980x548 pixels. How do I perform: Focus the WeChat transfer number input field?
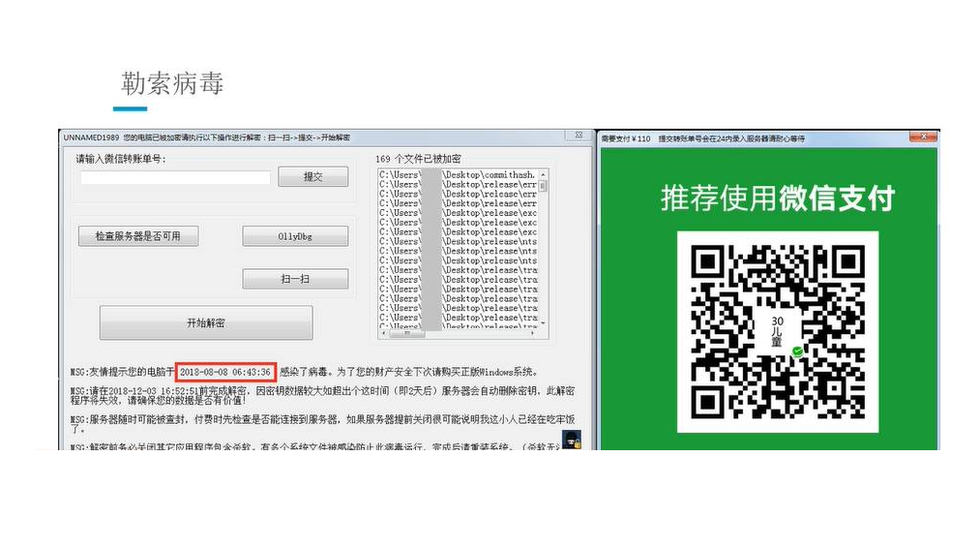point(175,177)
